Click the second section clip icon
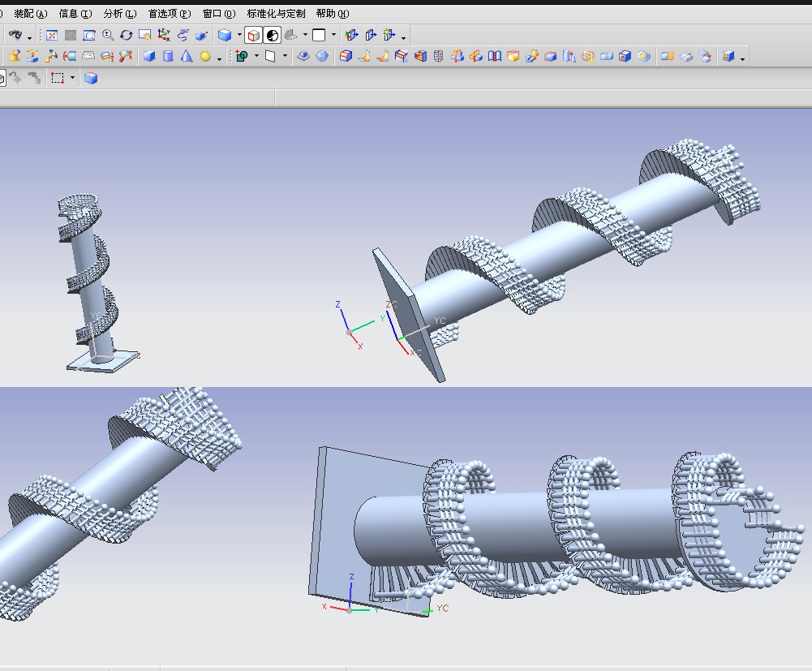Screen dimensions: 812x671 pos(371,35)
